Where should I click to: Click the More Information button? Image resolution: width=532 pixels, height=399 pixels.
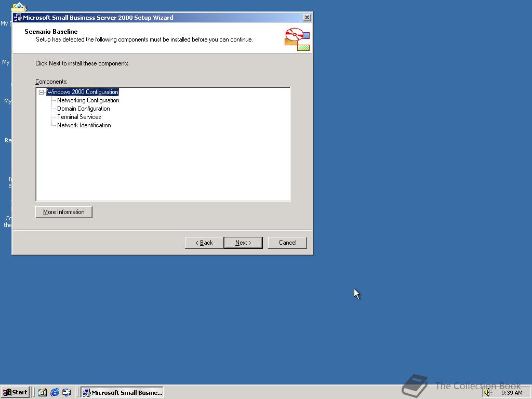(x=64, y=212)
